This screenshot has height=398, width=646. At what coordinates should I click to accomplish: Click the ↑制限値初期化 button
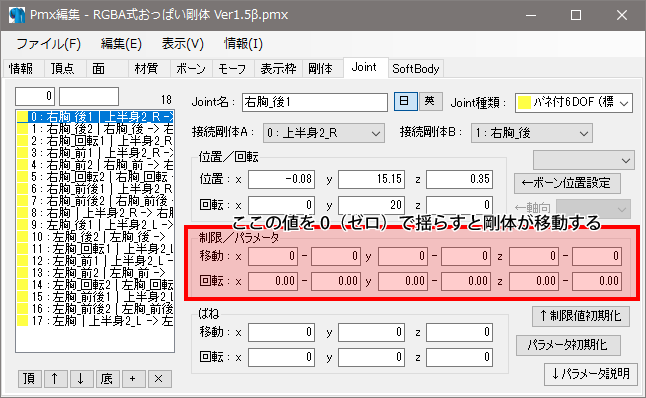(581, 316)
